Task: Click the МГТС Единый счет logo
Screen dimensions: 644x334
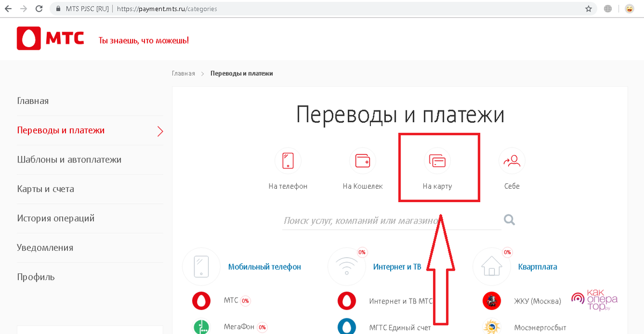Action: 347,327
